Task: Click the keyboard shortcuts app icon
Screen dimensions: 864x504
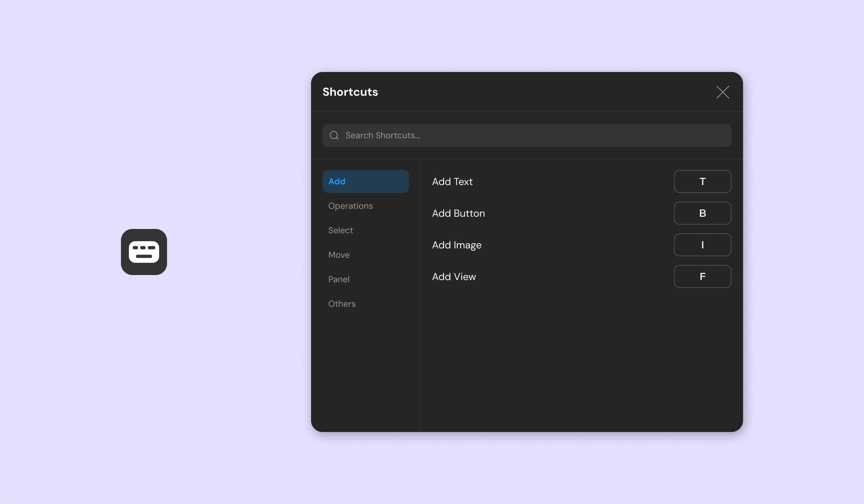Action: pyautogui.click(x=144, y=252)
